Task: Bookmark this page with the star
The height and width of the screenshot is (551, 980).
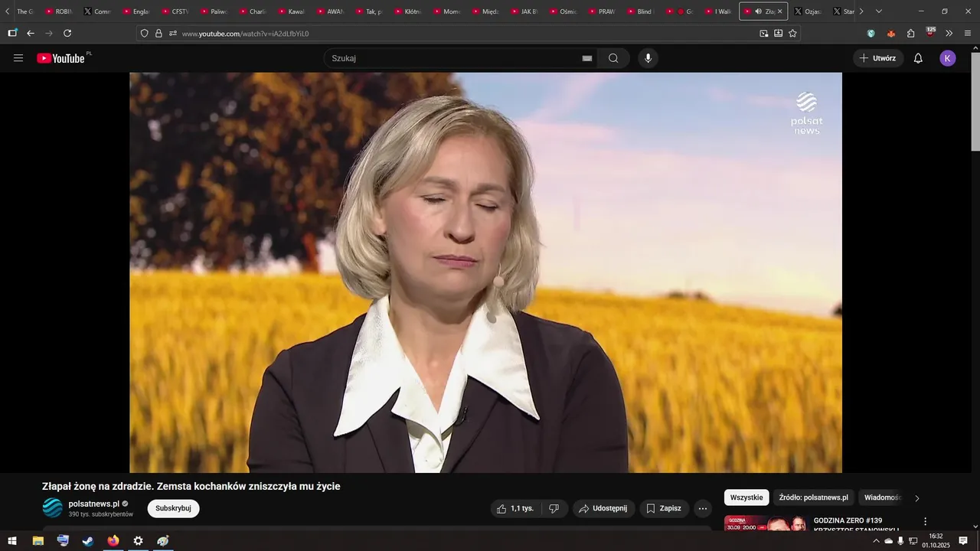Action: (792, 33)
